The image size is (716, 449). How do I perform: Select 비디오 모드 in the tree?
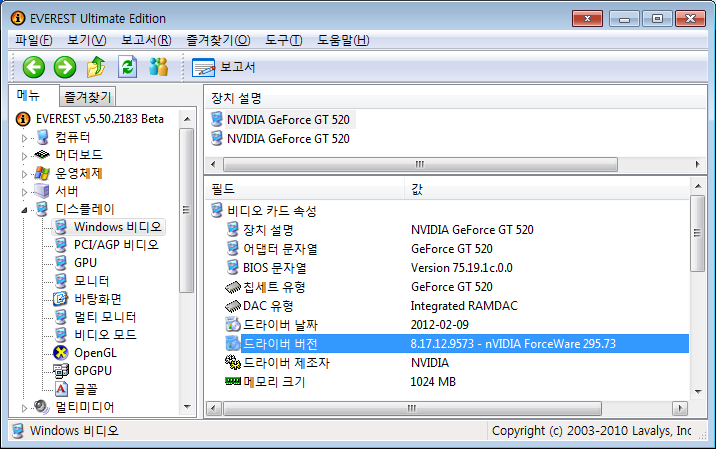pyautogui.click(x=105, y=335)
